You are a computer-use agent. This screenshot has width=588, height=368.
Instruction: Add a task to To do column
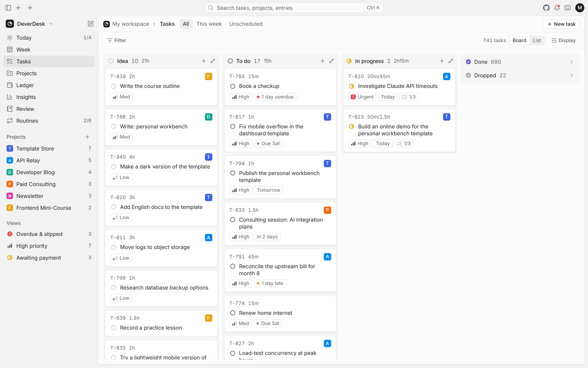coord(322,61)
